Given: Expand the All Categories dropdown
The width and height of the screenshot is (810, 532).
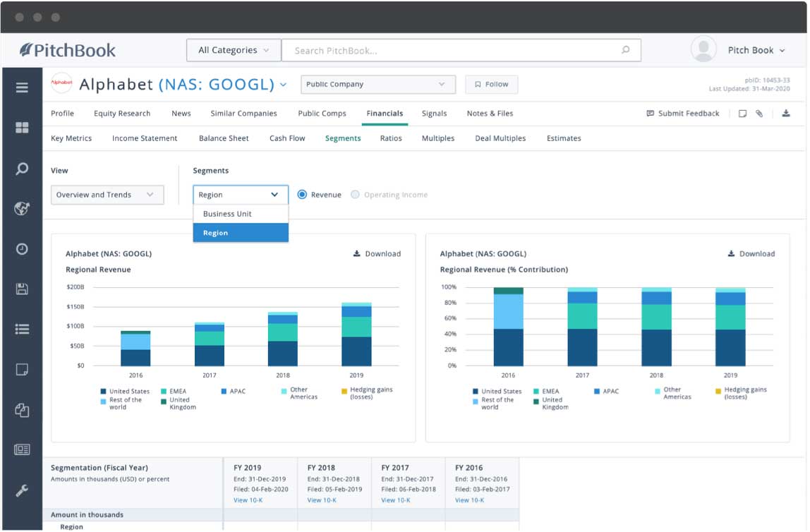Looking at the screenshot, I should click(234, 50).
